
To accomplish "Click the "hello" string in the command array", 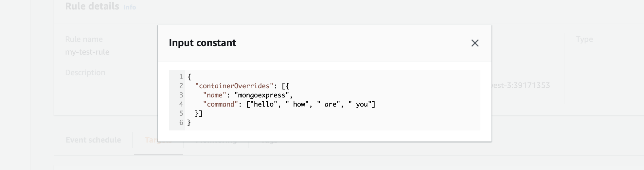I will coord(264,104).
